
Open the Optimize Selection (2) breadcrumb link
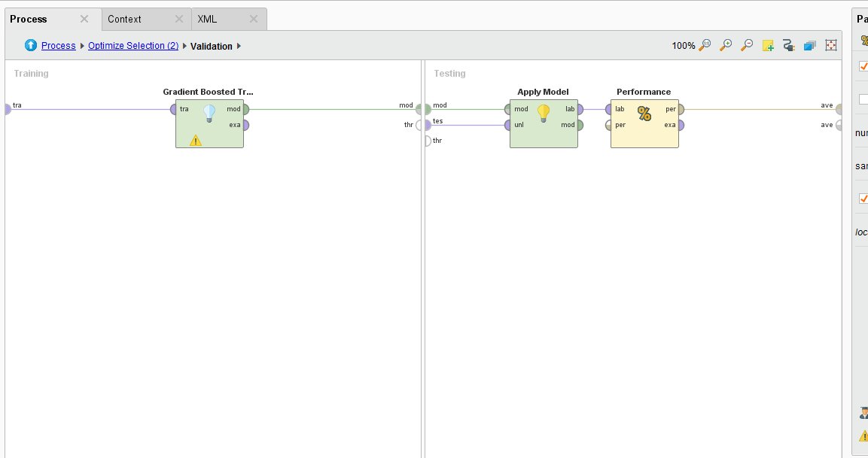132,46
